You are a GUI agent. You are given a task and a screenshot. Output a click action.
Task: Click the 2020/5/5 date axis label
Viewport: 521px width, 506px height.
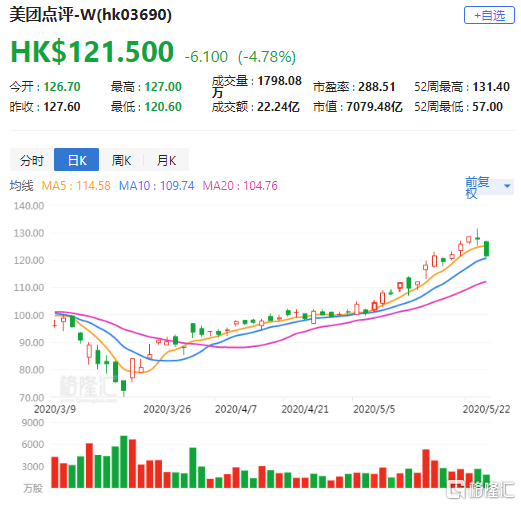[374, 409]
